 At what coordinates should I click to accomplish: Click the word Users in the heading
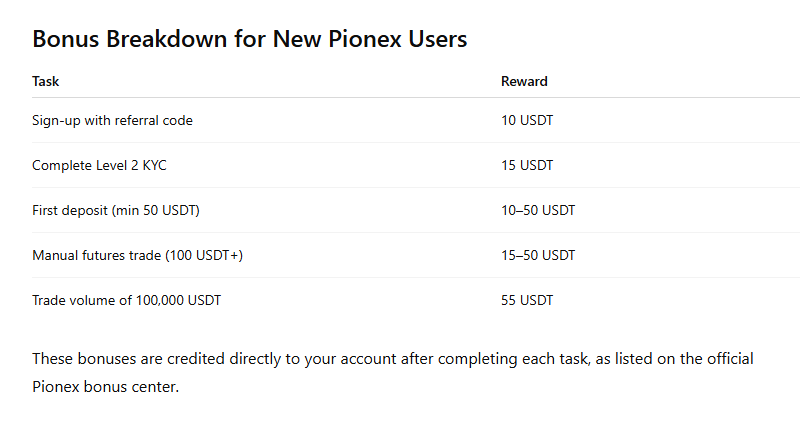point(438,39)
